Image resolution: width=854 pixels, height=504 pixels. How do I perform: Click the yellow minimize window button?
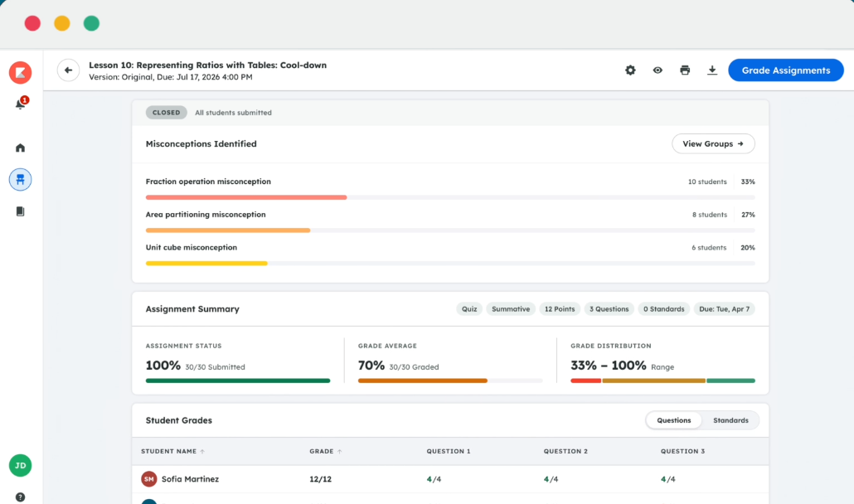tap(62, 23)
